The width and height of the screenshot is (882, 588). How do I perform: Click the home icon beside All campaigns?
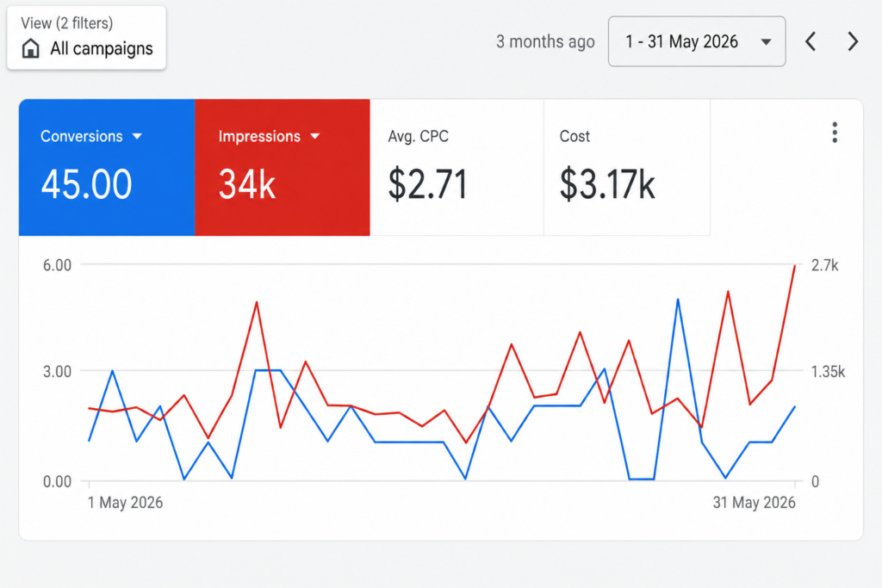coord(30,48)
